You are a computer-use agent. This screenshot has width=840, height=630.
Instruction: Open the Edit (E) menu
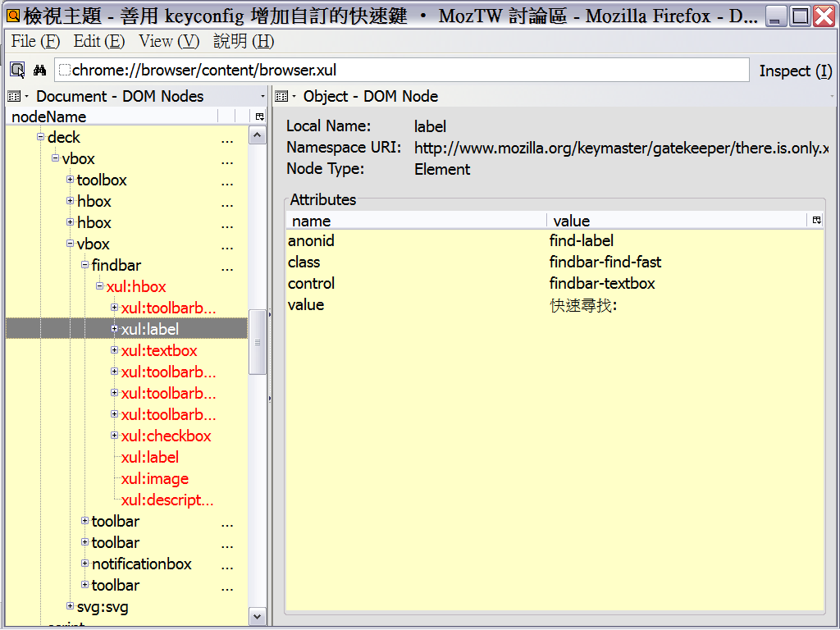(99, 41)
